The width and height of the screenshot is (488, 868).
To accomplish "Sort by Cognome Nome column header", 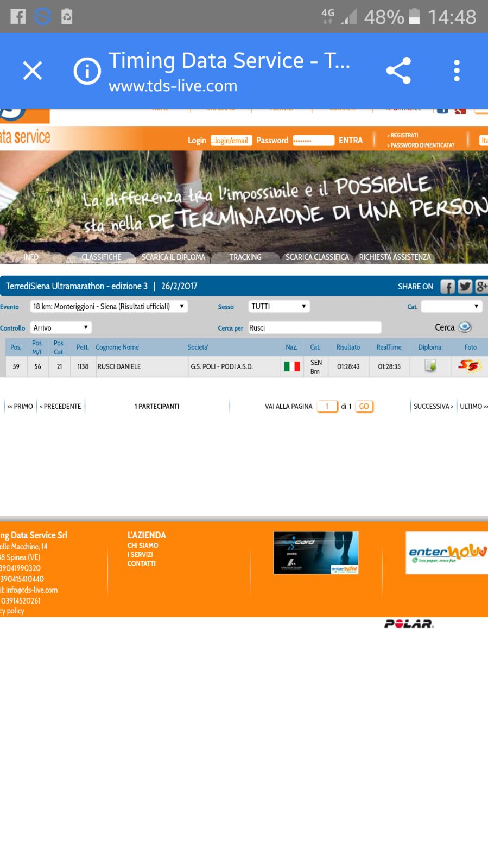I will coord(117,347).
